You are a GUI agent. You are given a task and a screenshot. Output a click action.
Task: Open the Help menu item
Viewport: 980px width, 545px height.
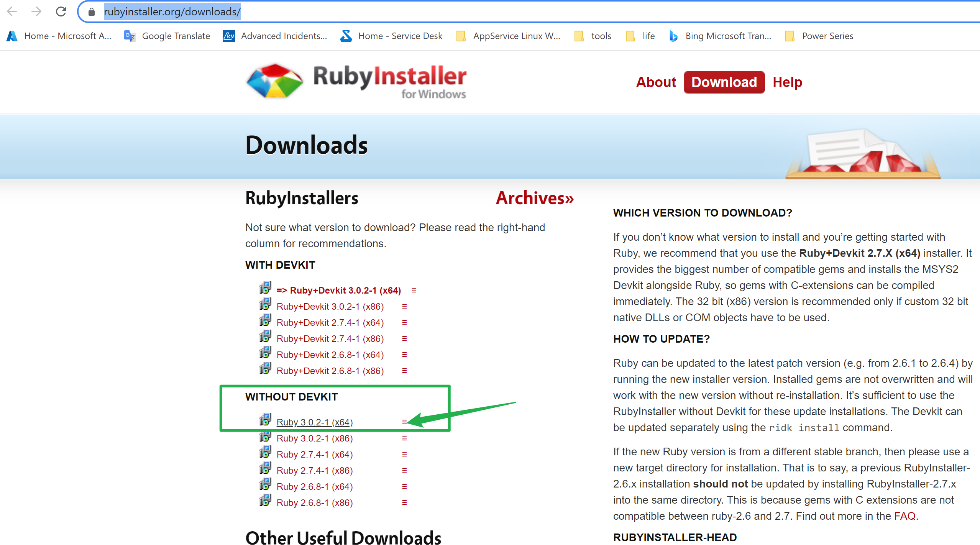pyautogui.click(x=787, y=82)
